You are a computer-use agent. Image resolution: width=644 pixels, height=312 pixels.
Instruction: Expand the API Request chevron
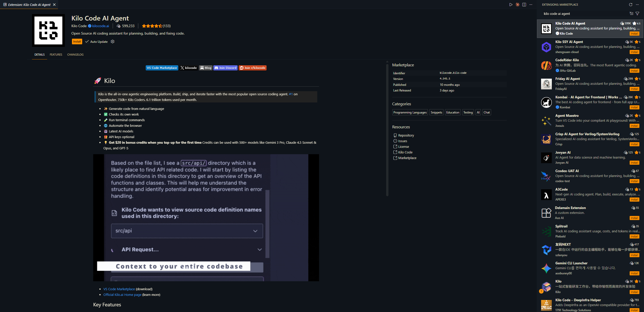point(259,249)
